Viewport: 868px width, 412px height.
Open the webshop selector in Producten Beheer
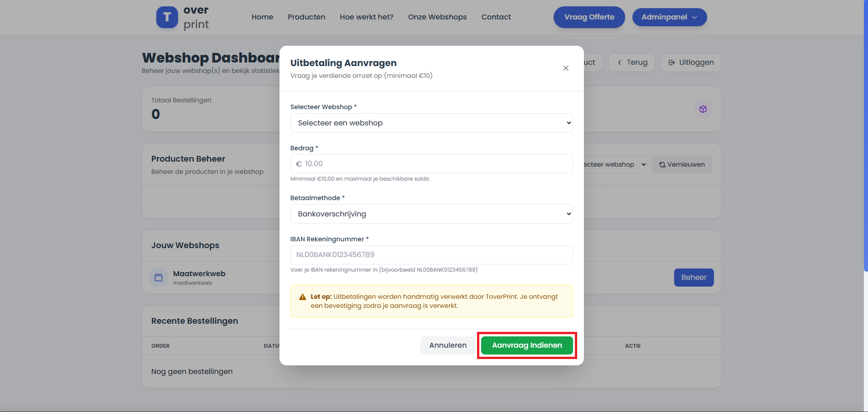pos(615,164)
